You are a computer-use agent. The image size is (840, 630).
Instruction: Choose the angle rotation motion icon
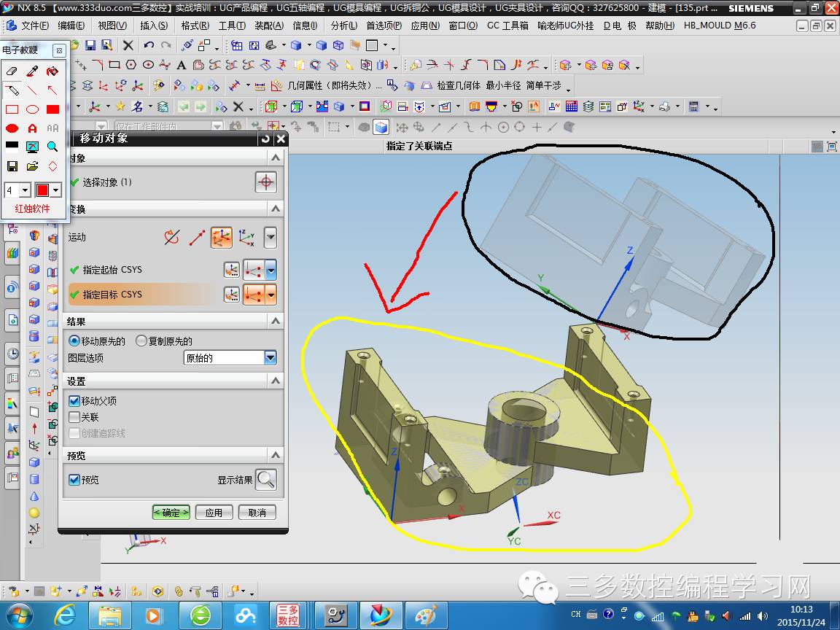click(x=172, y=237)
